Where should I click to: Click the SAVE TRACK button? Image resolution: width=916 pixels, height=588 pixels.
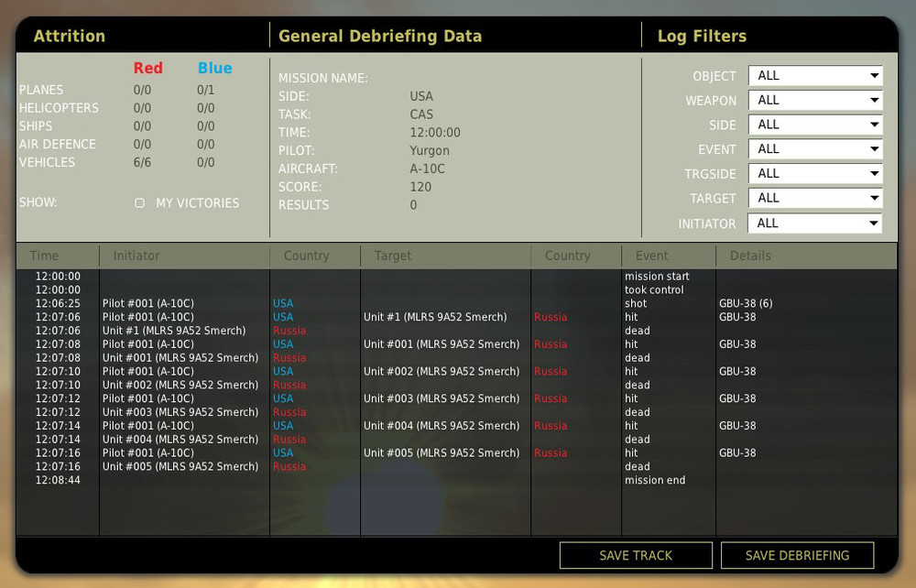(635, 555)
